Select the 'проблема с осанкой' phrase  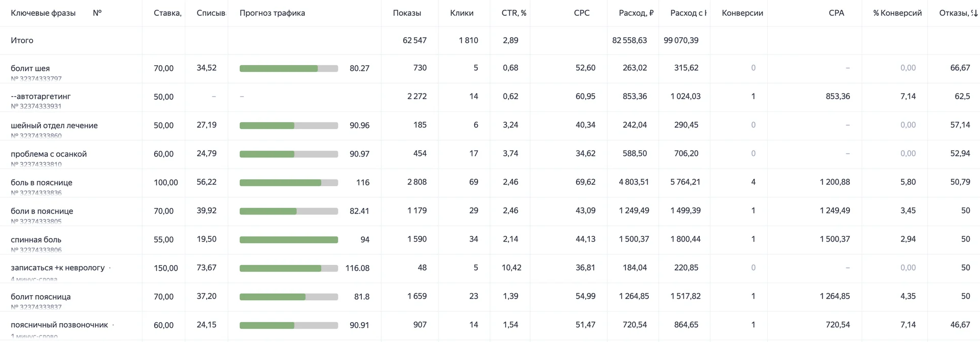48,154
